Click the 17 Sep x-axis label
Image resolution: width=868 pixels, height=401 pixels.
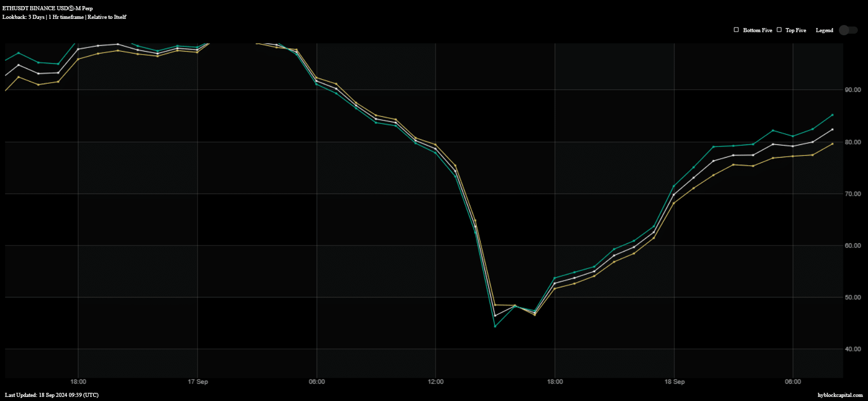pyautogui.click(x=198, y=382)
